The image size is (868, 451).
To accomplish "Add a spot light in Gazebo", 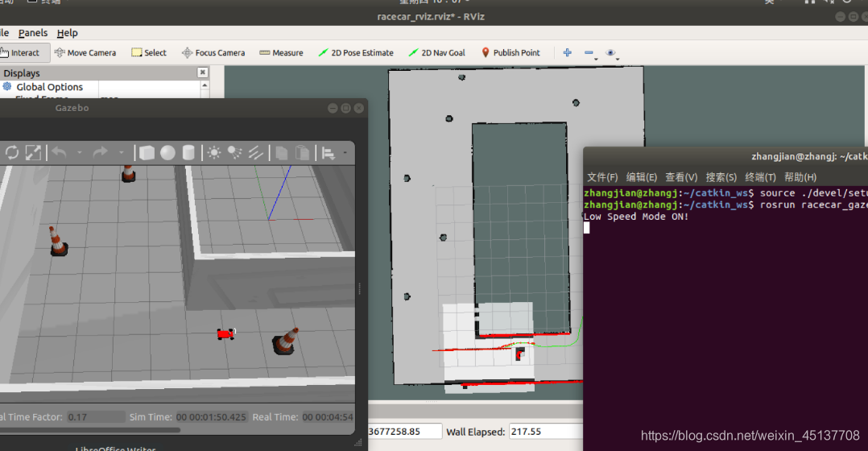I will coord(235,153).
